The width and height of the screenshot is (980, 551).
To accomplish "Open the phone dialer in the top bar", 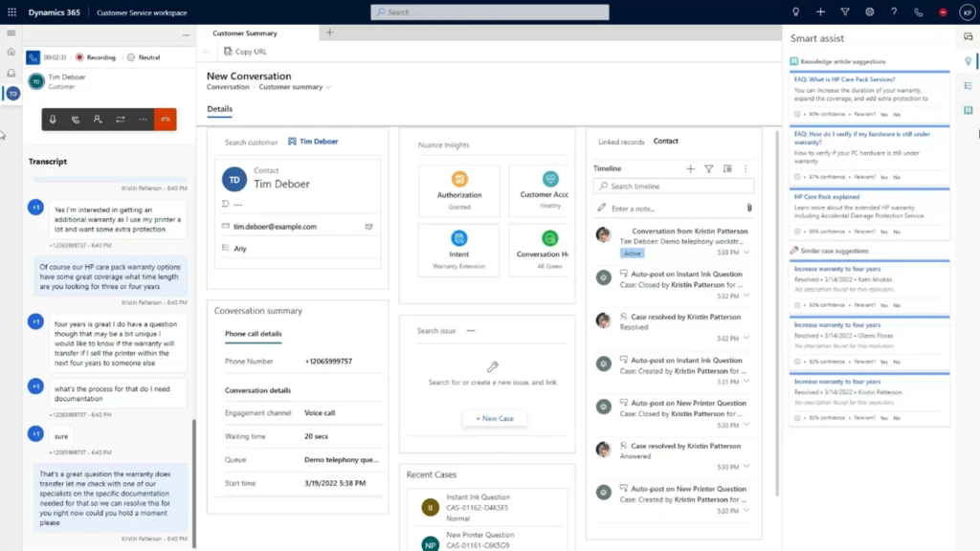I will tap(917, 11).
